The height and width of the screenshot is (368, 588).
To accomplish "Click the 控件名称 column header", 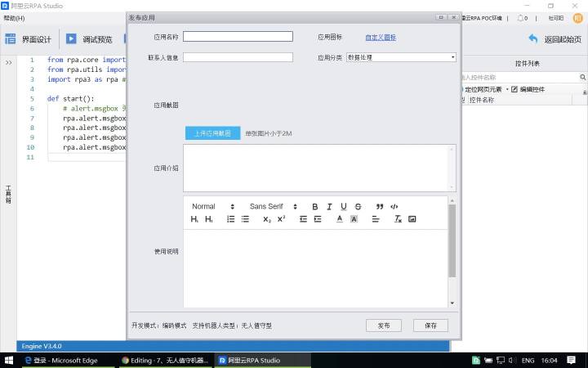I will click(x=482, y=100).
